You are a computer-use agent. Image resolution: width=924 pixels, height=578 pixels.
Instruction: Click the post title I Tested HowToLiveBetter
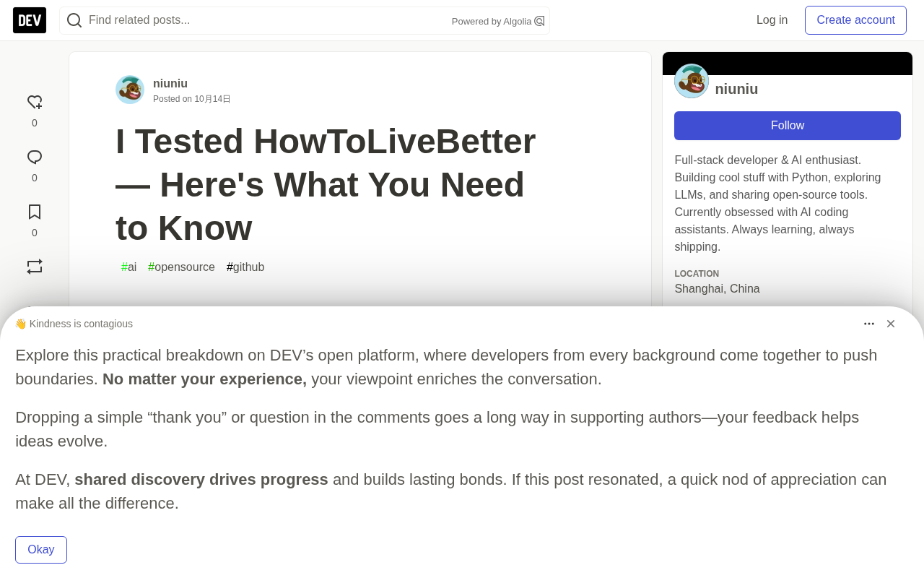coord(326,184)
